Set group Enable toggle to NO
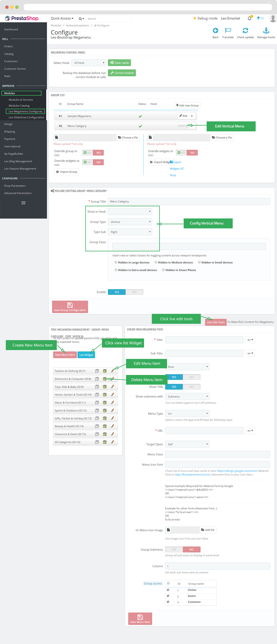This screenshot has height=644, width=277. click(x=134, y=292)
